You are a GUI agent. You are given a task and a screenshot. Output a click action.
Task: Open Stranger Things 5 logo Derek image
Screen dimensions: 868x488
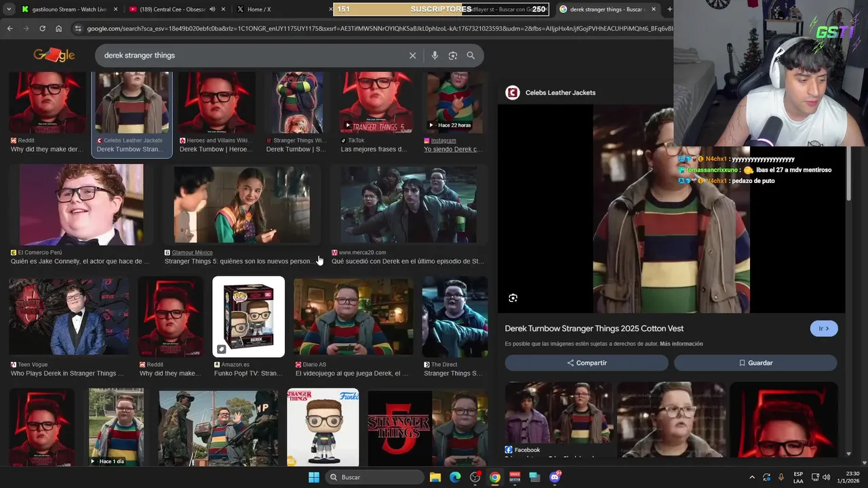click(x=427, y=427)
